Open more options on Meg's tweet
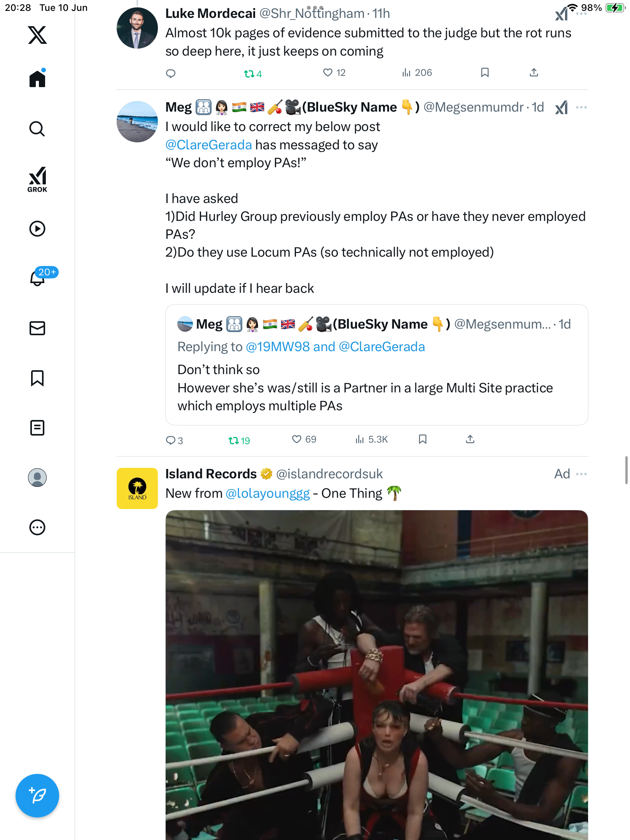Screen dimensions: 630x840 (x=581, y=107)
